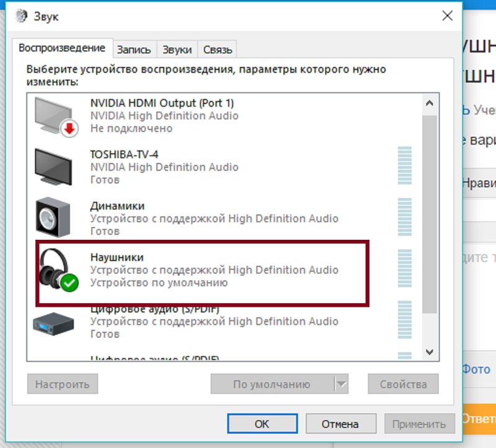
Task: Select the 'Наушники' device name
Action: 117,257
